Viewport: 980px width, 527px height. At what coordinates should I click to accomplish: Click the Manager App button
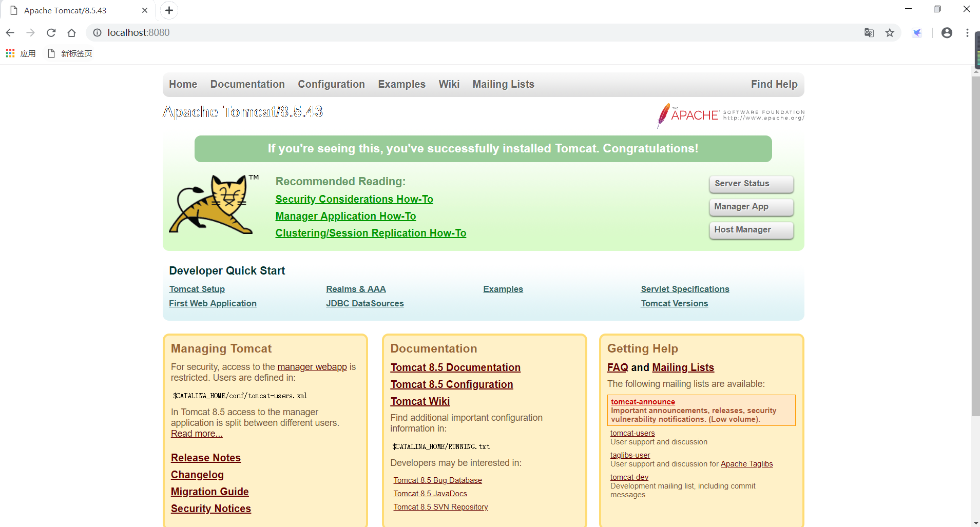[751, 207]
